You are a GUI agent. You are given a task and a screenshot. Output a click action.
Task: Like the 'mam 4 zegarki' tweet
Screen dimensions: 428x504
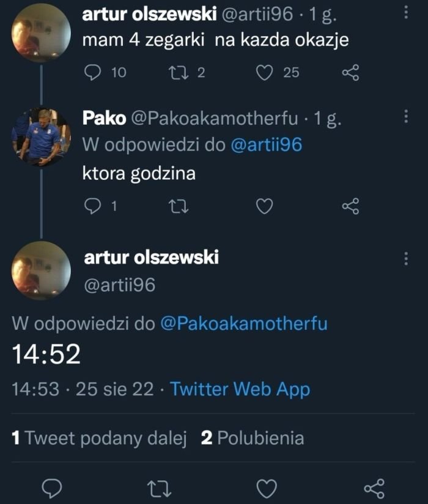pyautogui.click(x=264, y=73)
